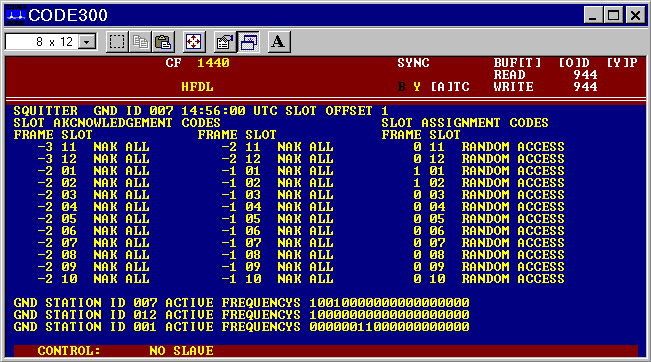Click the Paste clipboard icon
Image resolution: width=651 pixels, height=362 pixels.
coord(163,42)
